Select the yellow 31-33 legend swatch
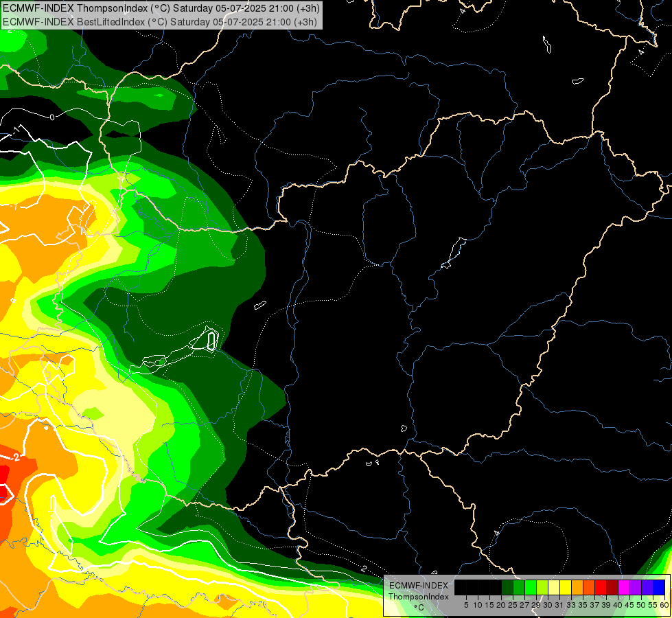The height and width of the screenshot is (618, 672). [566, 587]
